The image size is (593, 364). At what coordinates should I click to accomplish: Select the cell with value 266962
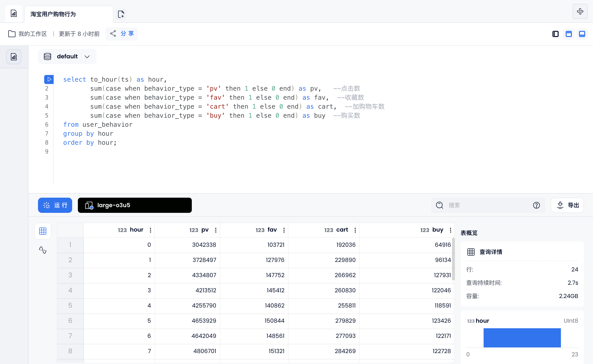pos(324,275)
